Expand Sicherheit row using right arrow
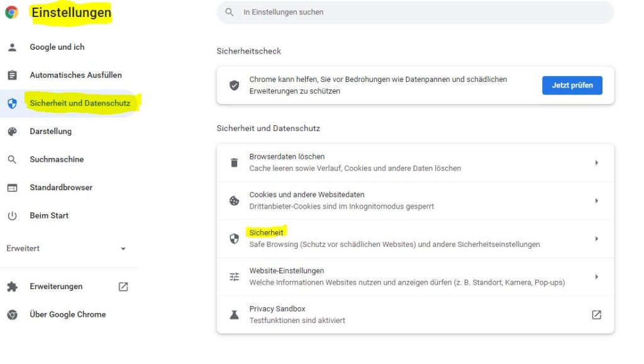 596,239
